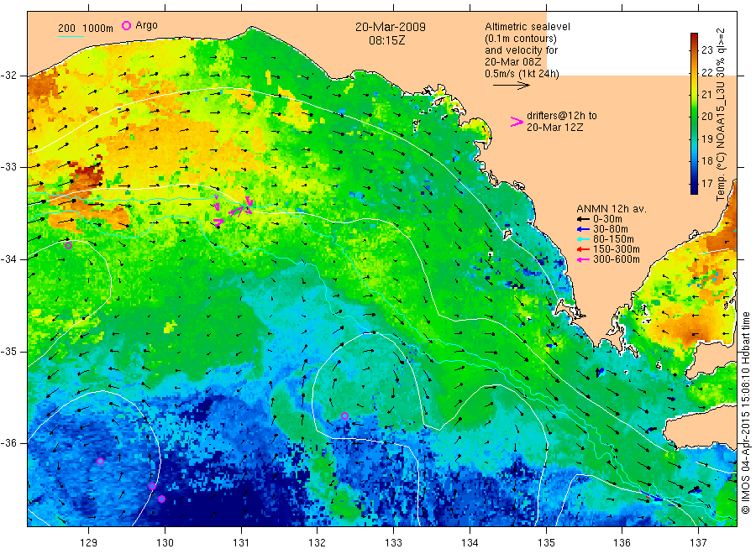
Task: Click the date label 20-Mar-2009
Action: coord(391,27)
